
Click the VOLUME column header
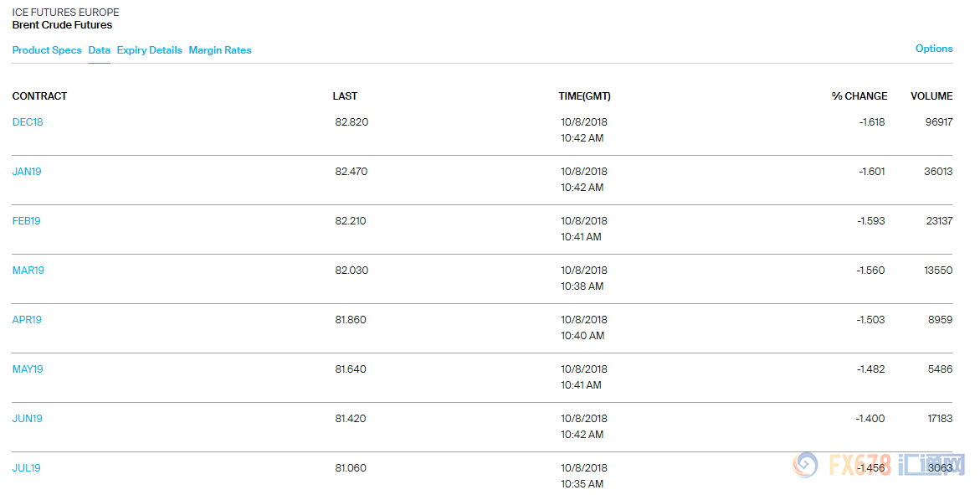coord(931,96)
